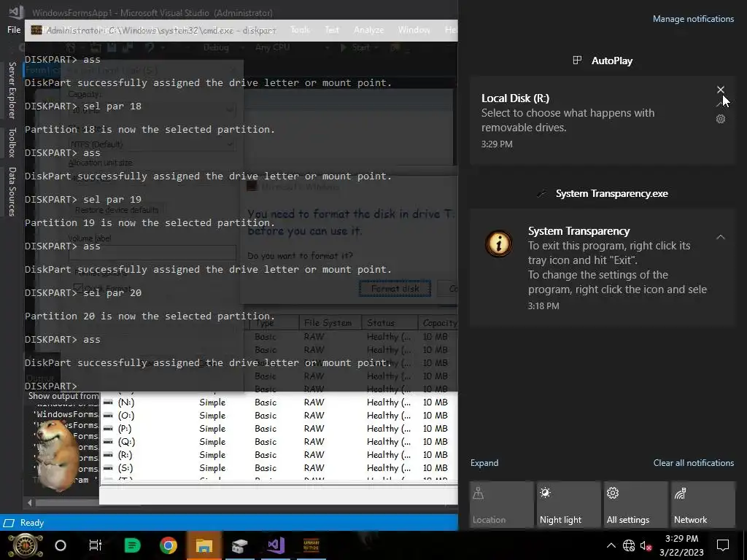Toggle the Location quick action
The width and height of the screenshot is (747, 560).
pyautogui.click(x=501, y=505)
